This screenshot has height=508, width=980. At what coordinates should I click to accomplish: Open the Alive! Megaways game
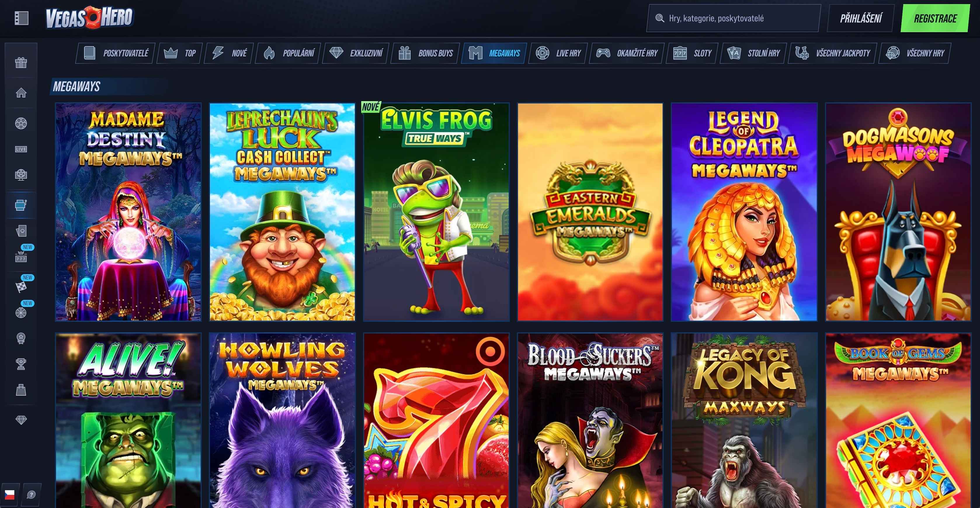click(x=128, y=420)
